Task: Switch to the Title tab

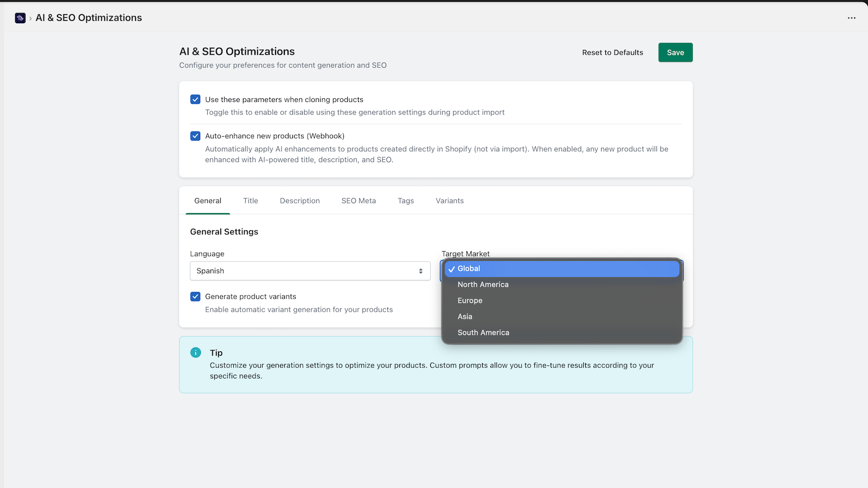Action: [251, 201]
